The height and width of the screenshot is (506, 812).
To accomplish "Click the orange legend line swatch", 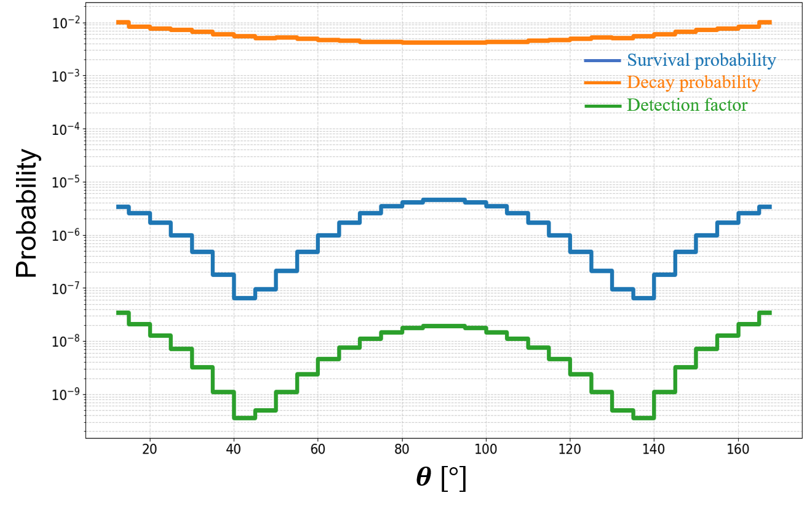I will (x=603, y=82).
